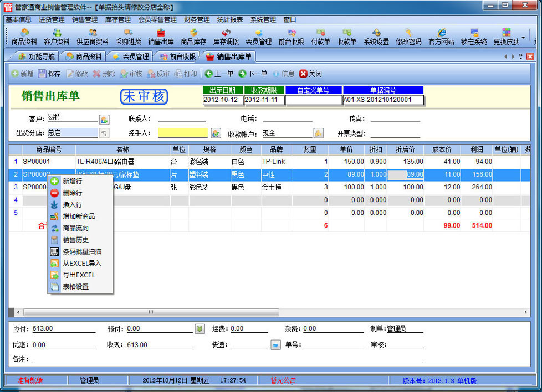Open the 出货分店 branch picker button
This screenshot has height=392, width=542.
coord(104,133)
